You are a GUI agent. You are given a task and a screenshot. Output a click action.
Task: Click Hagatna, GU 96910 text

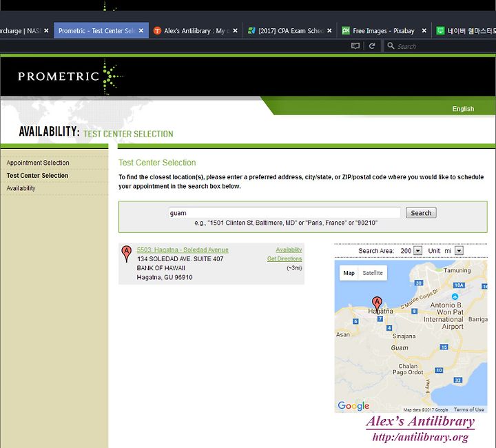tap(165, 277)
